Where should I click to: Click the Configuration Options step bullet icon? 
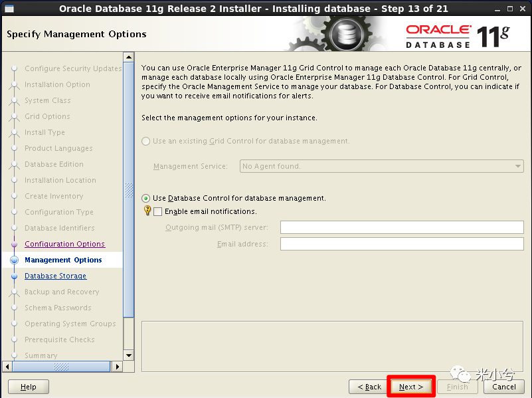click(14, 244)
